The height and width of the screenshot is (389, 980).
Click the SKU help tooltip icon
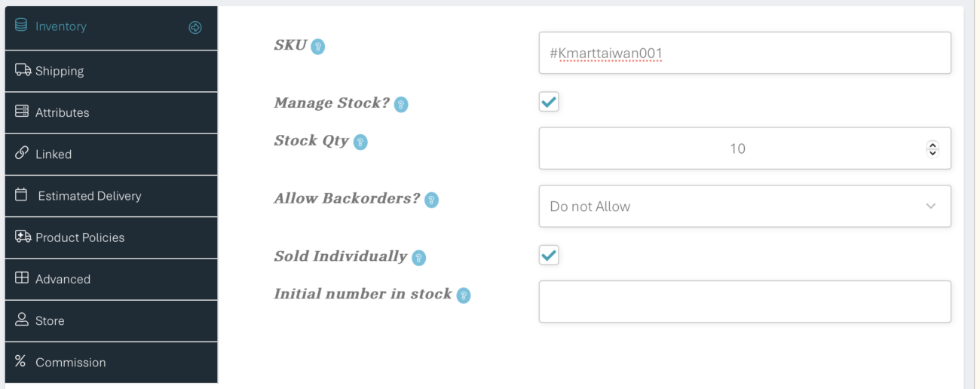point(318,47)
